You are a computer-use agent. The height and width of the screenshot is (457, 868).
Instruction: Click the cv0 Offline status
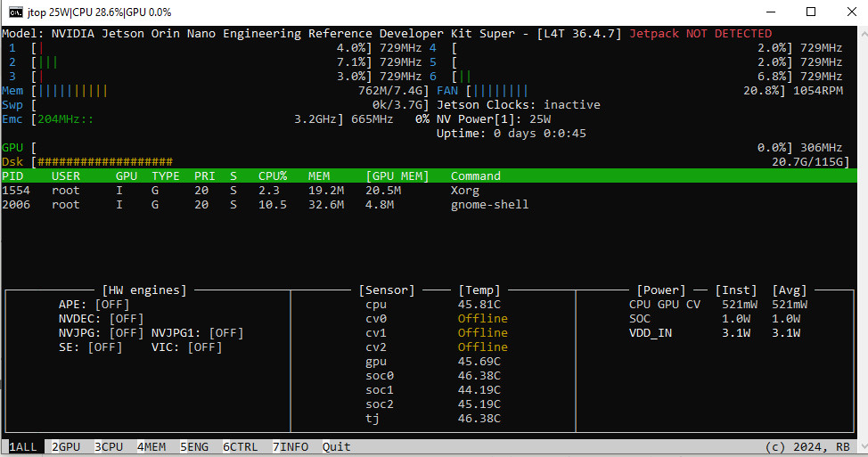coord(482,319)
